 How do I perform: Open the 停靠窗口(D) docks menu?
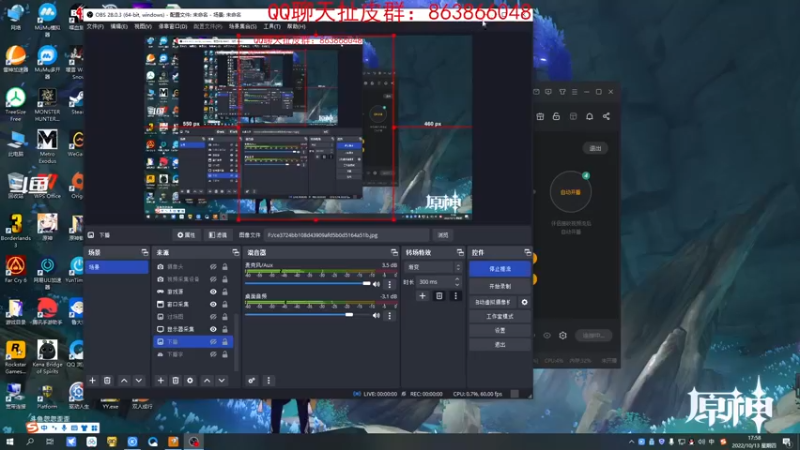pyautogui.click(x=172, y=27)
